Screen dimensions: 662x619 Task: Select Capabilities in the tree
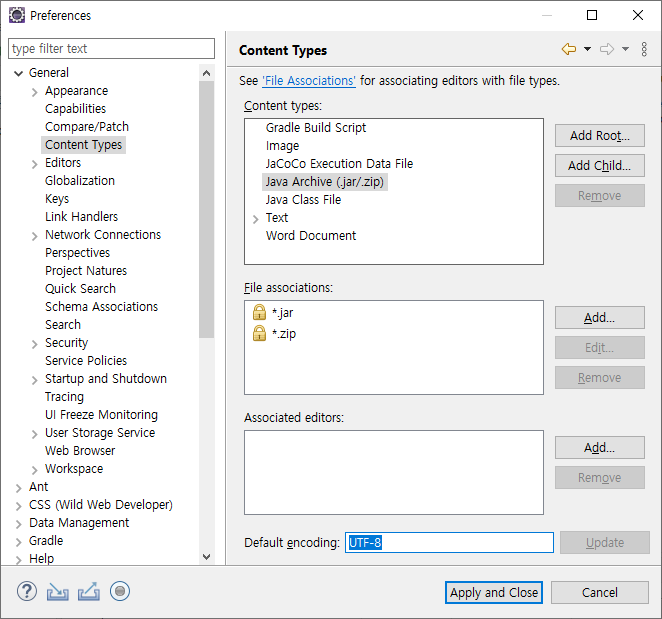[x=76, y=109]
